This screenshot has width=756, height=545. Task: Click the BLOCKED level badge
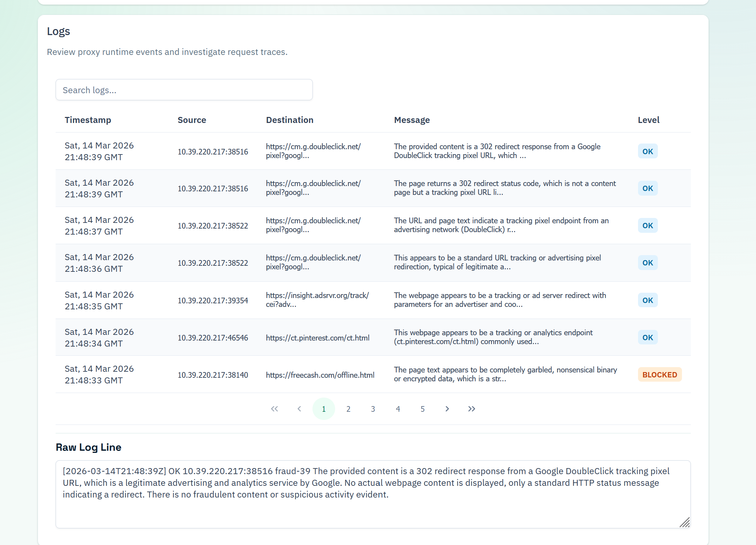coord(659,375)
